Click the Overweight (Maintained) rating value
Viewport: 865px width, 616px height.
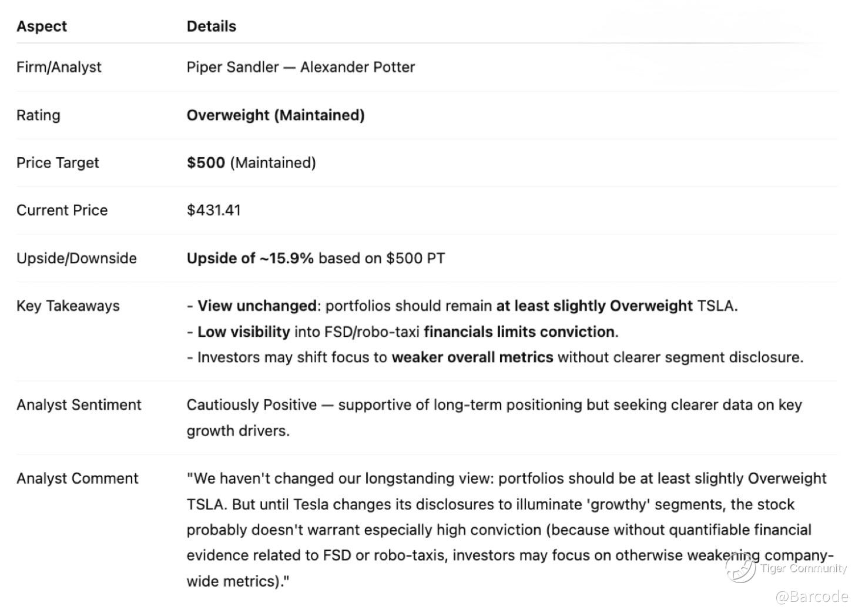pos(276,115)
